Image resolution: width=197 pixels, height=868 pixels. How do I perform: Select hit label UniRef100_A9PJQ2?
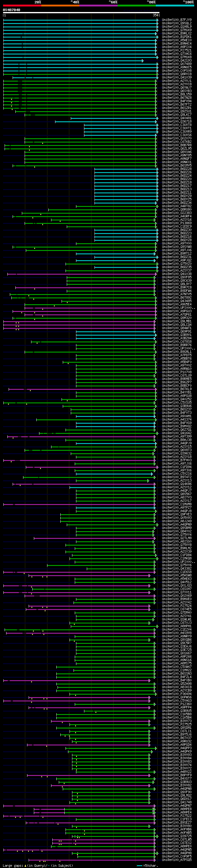176,260
